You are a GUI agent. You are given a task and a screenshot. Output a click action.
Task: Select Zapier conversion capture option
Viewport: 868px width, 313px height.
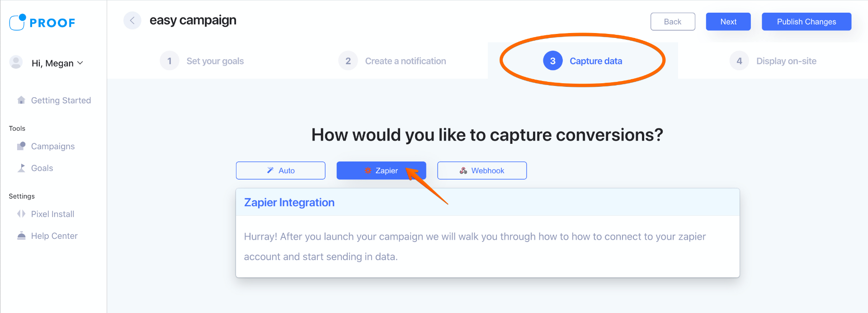click(x=381, y=171)
